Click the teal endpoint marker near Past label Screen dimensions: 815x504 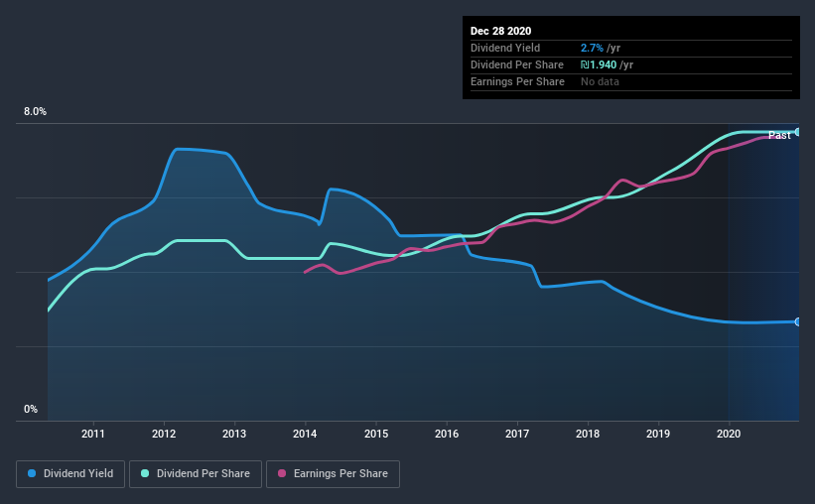[797, 132]
